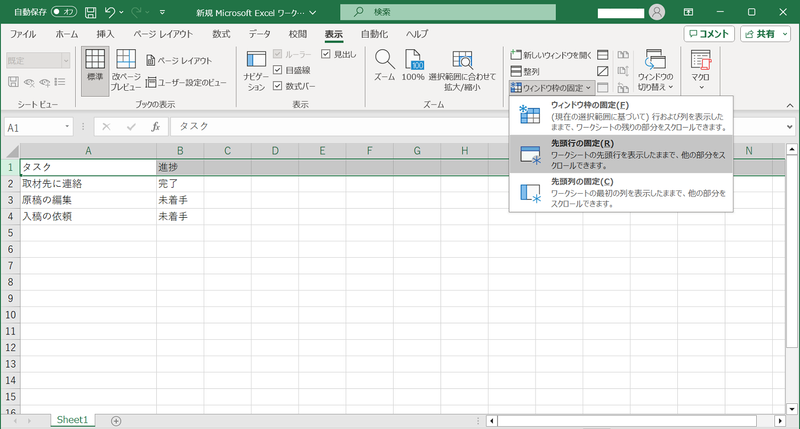Click the undo arrow in title bar
800x429 pixels.
click(x=110, y=12)
